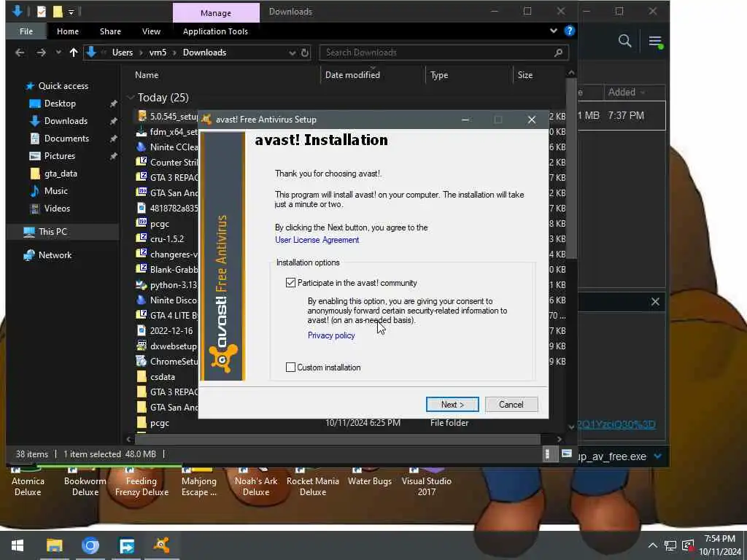
Task: Click the search magnifier in Explorer
Action: tap(558, 52)
